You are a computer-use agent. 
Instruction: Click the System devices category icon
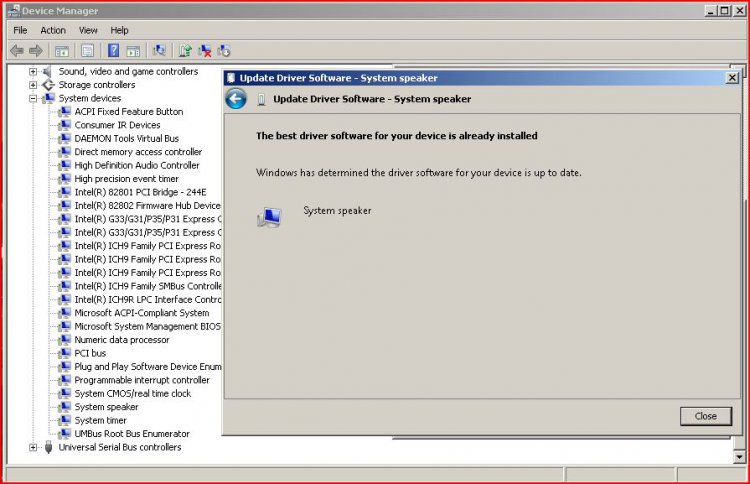tap(48, 99)
